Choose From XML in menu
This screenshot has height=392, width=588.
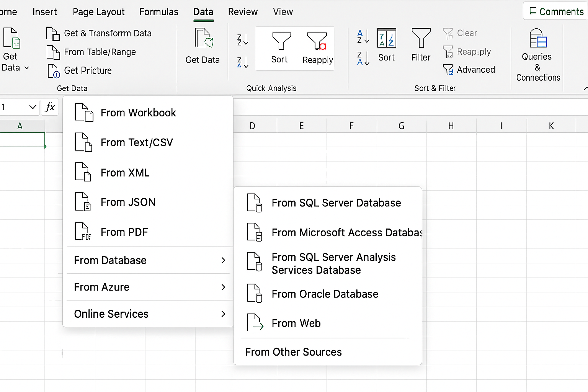(x=148, y=172)
